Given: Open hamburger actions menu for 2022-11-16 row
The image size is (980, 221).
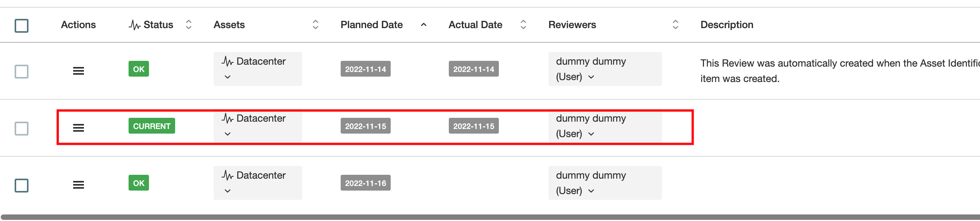Looking at the screenshot, I should pos(79,185).
